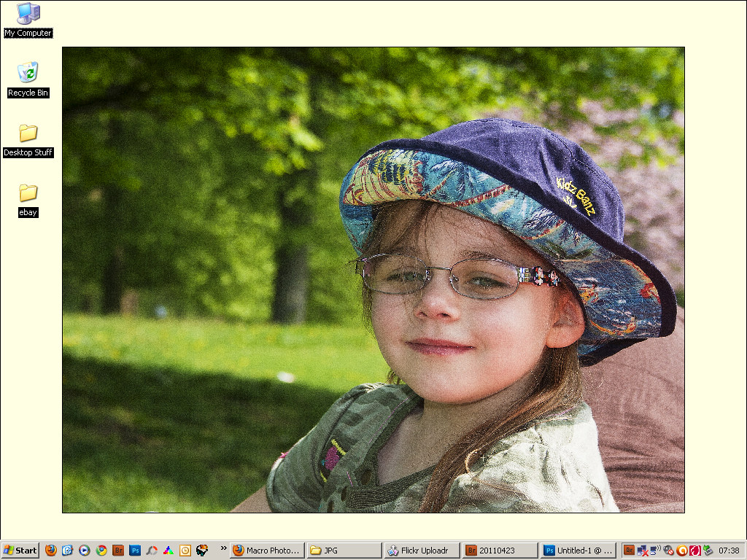Click the colorful prism Quick Launch icon
This screenshot has height=560, width=747.
(169, 551)
